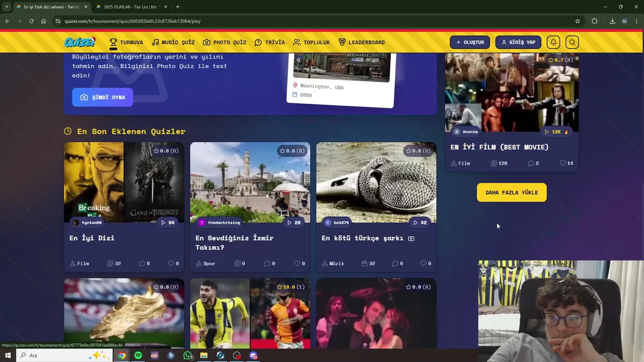Open the Quizei logo home link
Viewport: 644px width, 362px height.
coord(79,42)
